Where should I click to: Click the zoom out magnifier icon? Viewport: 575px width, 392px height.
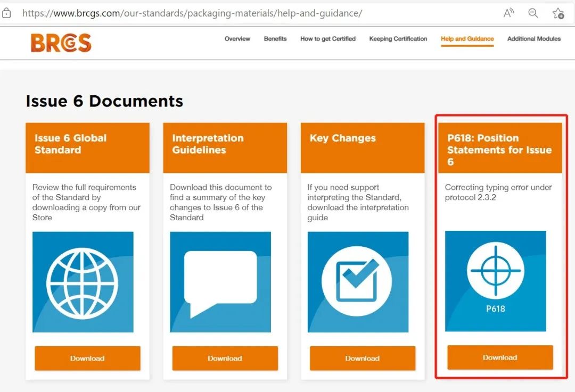click(x=533, y=13)
